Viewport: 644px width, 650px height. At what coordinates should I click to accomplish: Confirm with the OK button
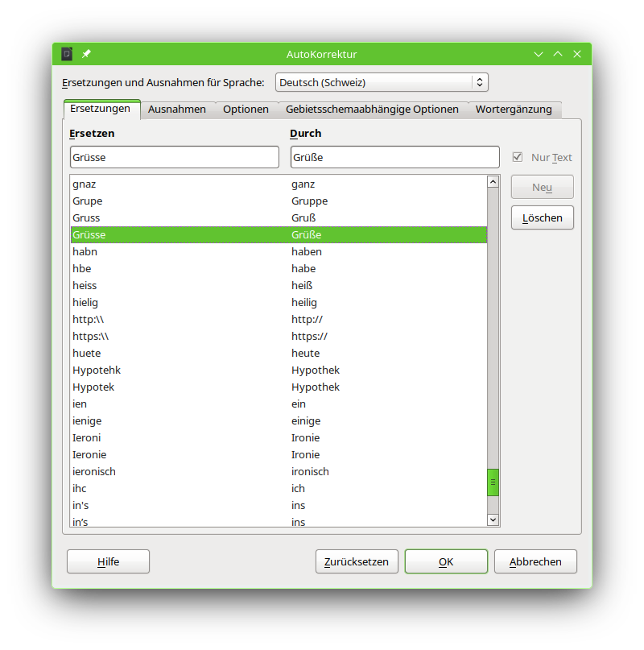(x=446, y=561)
